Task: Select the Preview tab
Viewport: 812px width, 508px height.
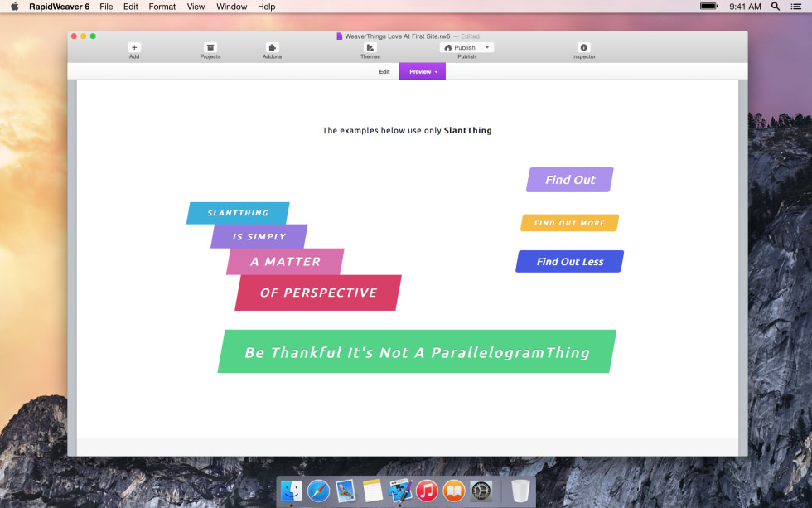Action: pyautogui.click(x=420, y=71)
